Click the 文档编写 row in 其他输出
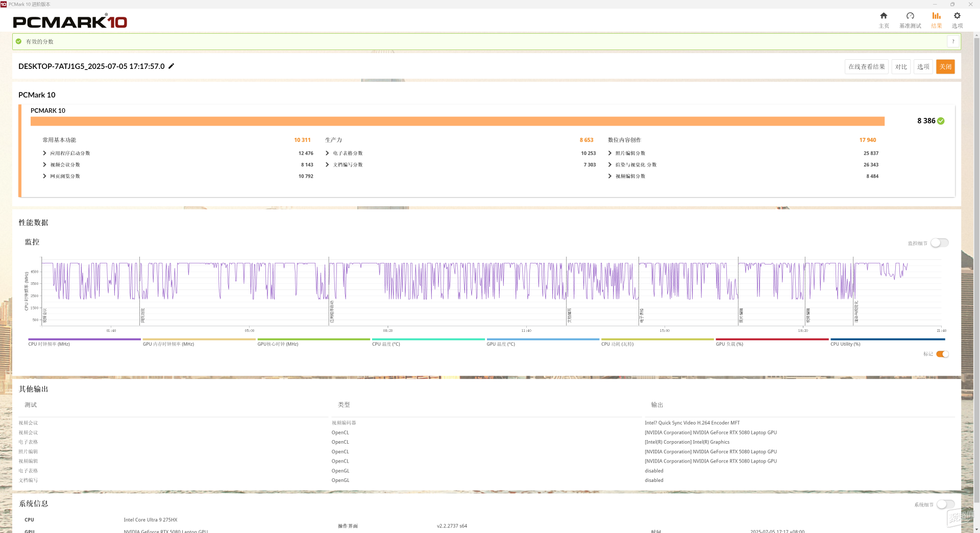This screenshot has height=533, width=980. (28, 480)
